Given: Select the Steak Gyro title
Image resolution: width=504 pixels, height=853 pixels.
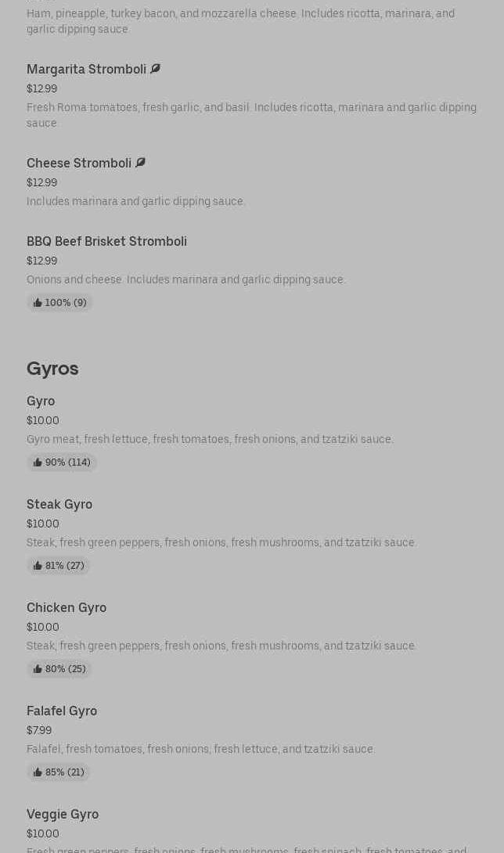Looking at the screenshot, I should [59, 504].
